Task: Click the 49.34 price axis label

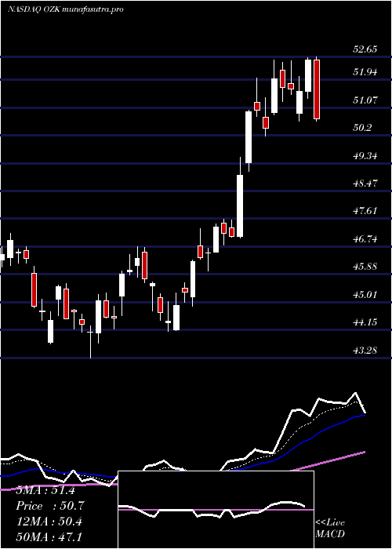Action: (x=365, y=155)
